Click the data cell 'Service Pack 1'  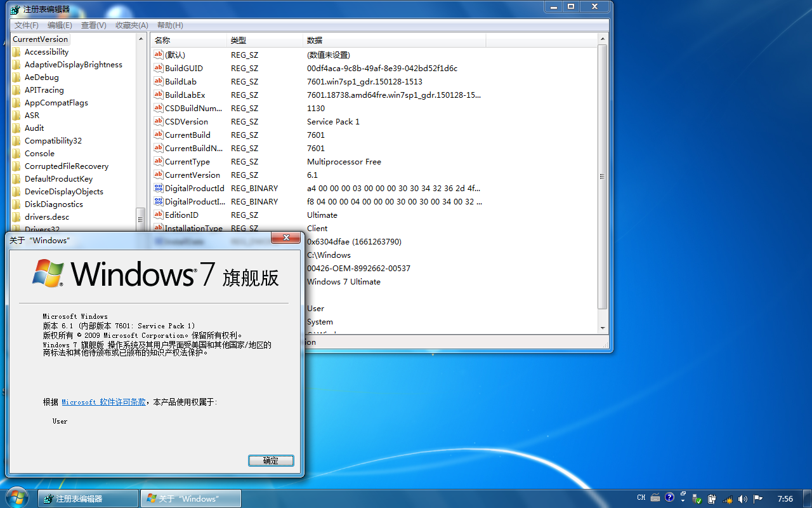[333, 121]
